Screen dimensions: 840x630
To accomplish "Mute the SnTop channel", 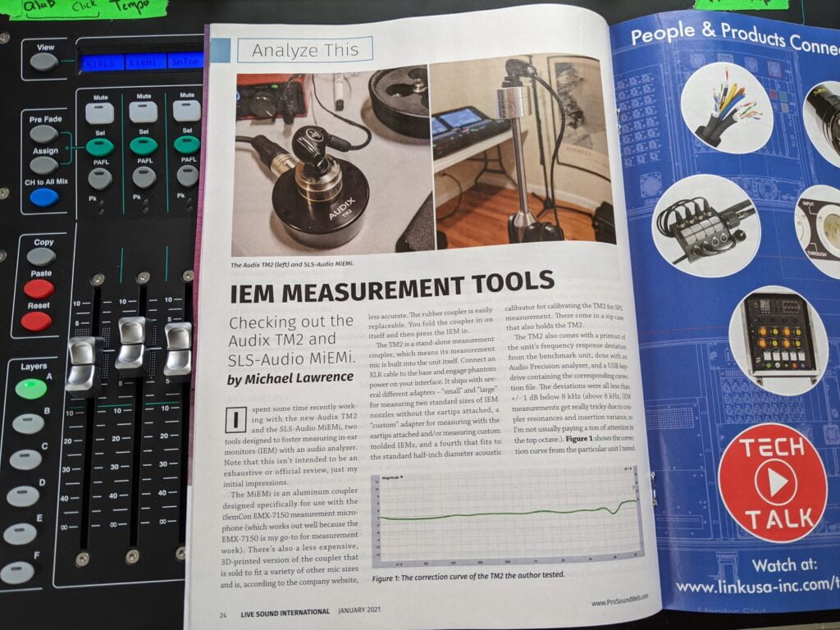I will coord(186,111).
